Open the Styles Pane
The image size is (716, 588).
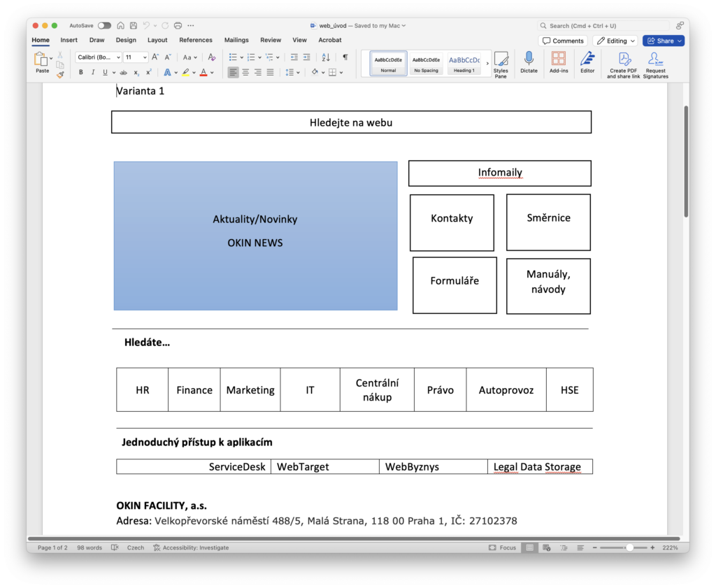(501, 65)
